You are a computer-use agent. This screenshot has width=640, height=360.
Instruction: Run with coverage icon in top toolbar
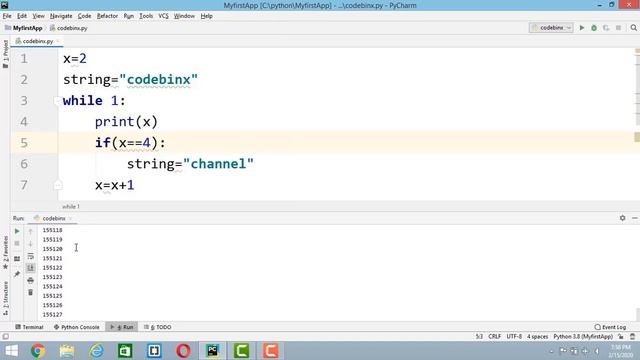point(606,28)
